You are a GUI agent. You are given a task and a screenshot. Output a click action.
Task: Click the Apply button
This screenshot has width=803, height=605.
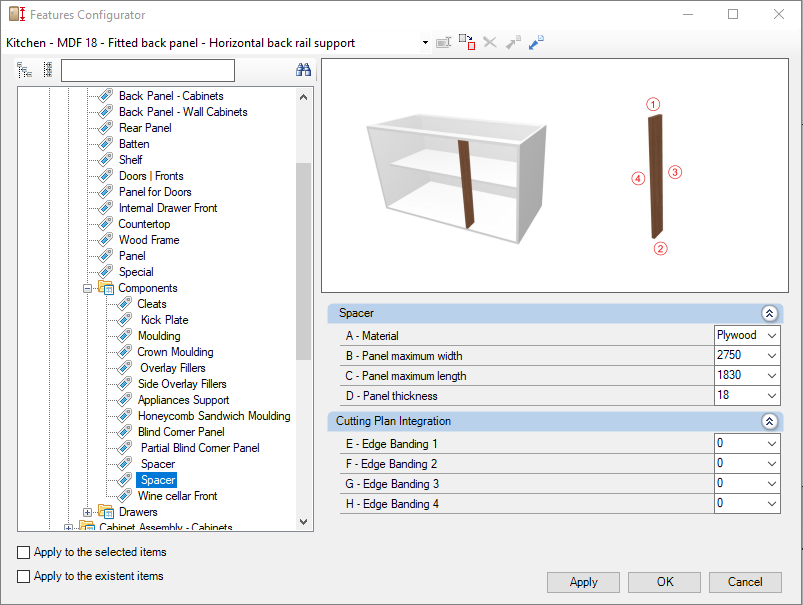click(x=583, y=582)
